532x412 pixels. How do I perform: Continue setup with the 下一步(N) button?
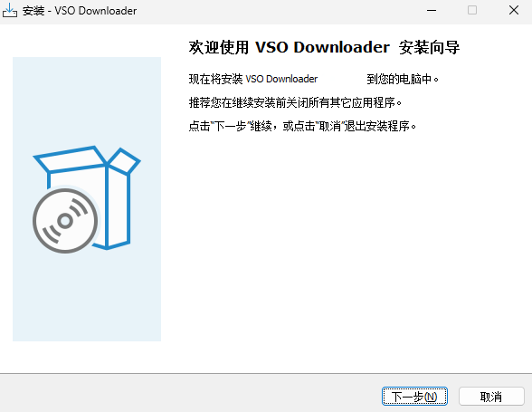coord(414,397)
